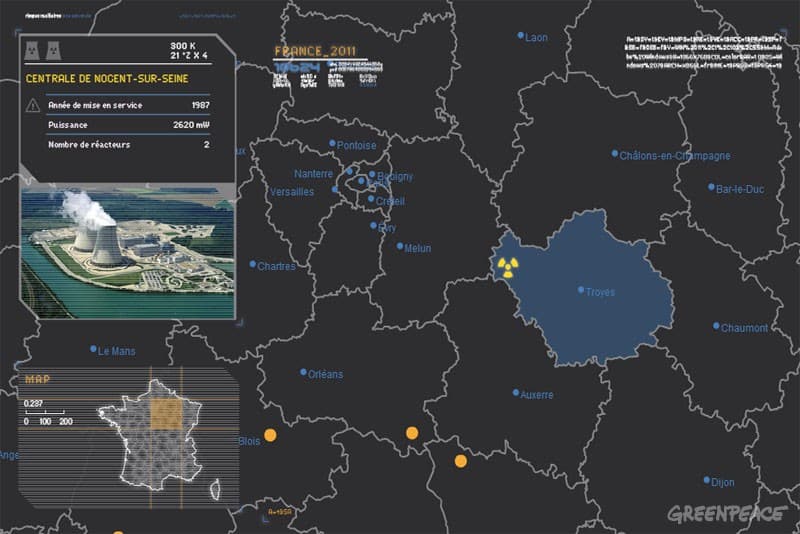The width and height of the screenshot is (800, 534).
Task: Select the Châlons-en-Champagne city label
Action: (675, 156)
